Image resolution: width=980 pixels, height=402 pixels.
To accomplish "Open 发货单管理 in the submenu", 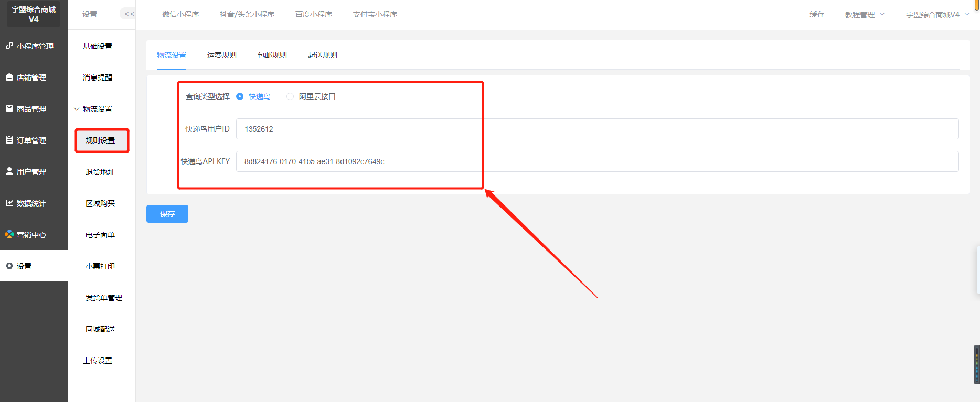I will [104, 298].
